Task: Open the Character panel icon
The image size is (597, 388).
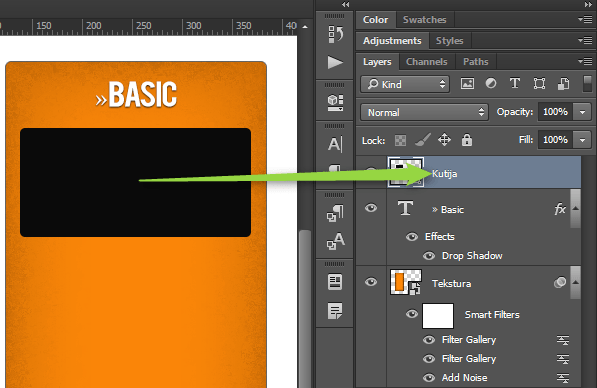Action: click(x=335, y=144)
